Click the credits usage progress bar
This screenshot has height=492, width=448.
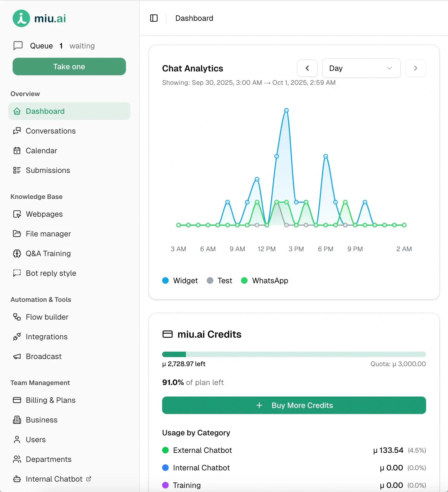coord(294,354)
